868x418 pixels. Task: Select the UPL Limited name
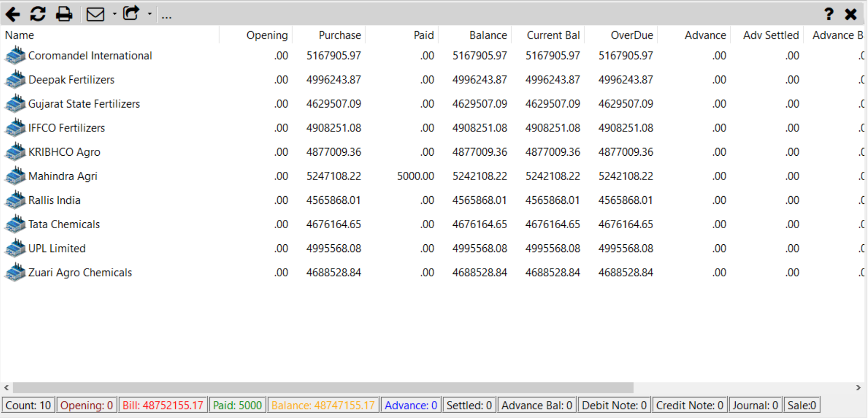pyautogui.click(x=56, y=248)
